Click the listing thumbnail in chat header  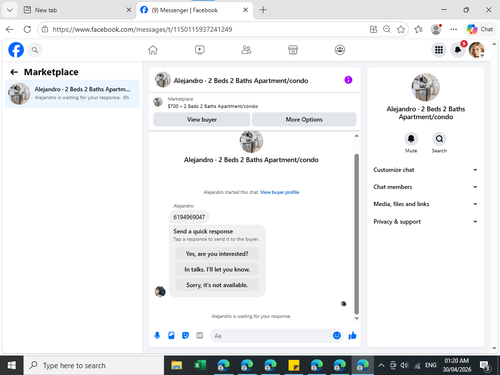(x=163, y=80)
